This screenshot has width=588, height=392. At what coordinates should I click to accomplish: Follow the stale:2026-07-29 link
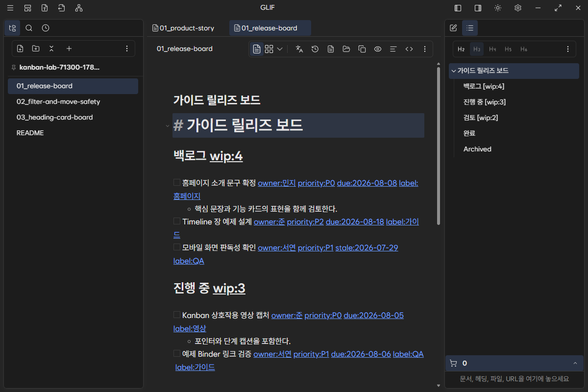click(x=367, y=247)
